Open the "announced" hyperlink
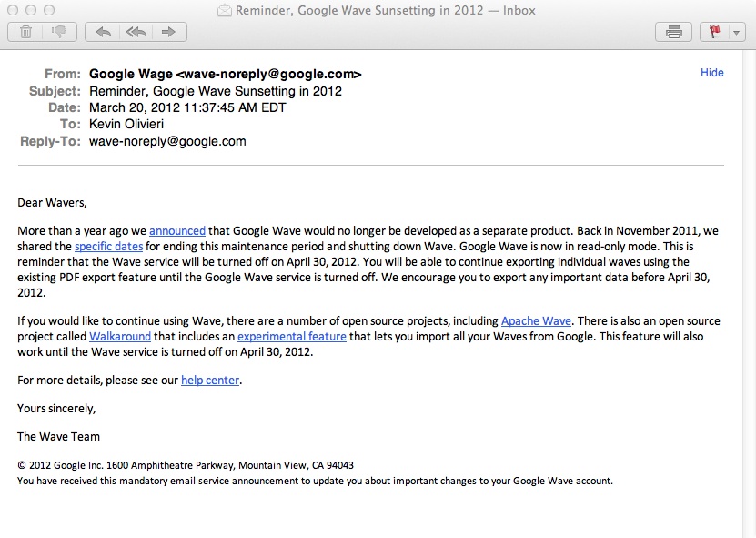 click(x=177, y=231)
